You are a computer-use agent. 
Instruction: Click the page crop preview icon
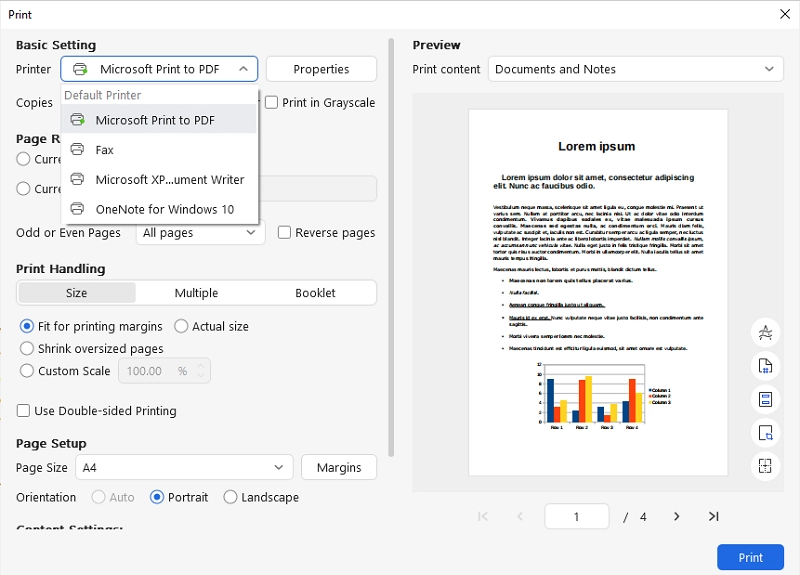(765, 433)
